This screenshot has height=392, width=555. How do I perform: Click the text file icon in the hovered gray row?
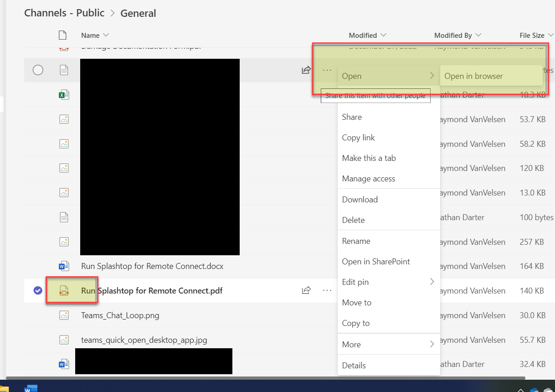[64, 70]
